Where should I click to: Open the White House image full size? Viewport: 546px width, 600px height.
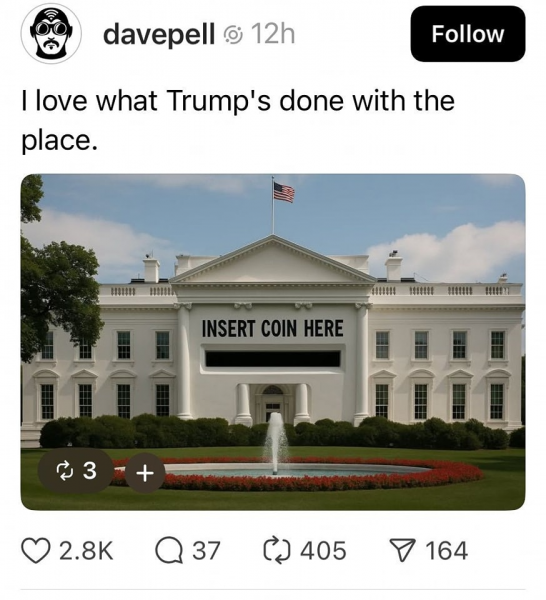[273, 342]
